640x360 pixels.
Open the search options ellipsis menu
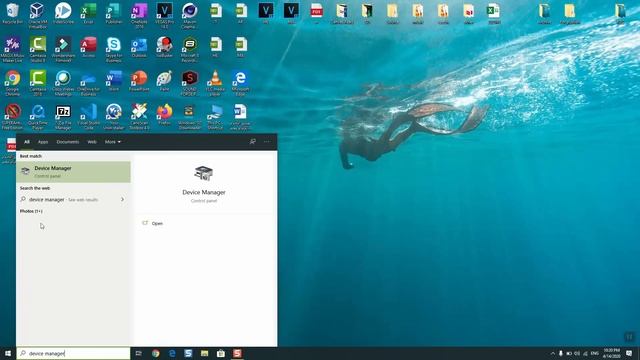(x=267, y=142)
